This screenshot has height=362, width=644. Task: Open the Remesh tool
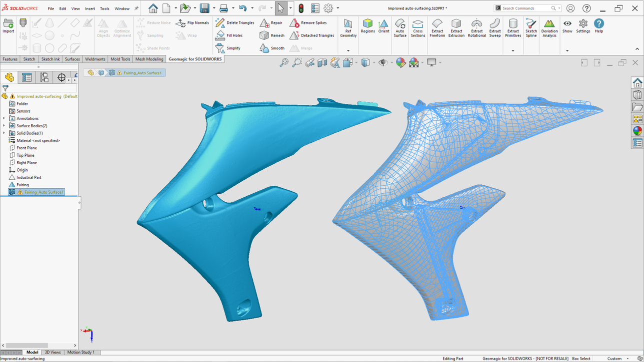[272, 35]
